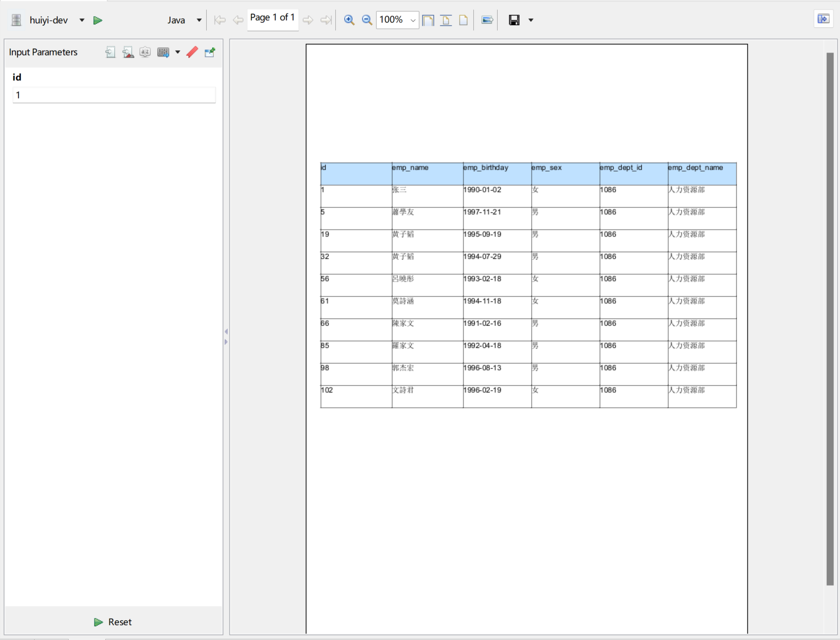Click the save report icon
Viewport: 840px width, 640px height.
point(514,20)
